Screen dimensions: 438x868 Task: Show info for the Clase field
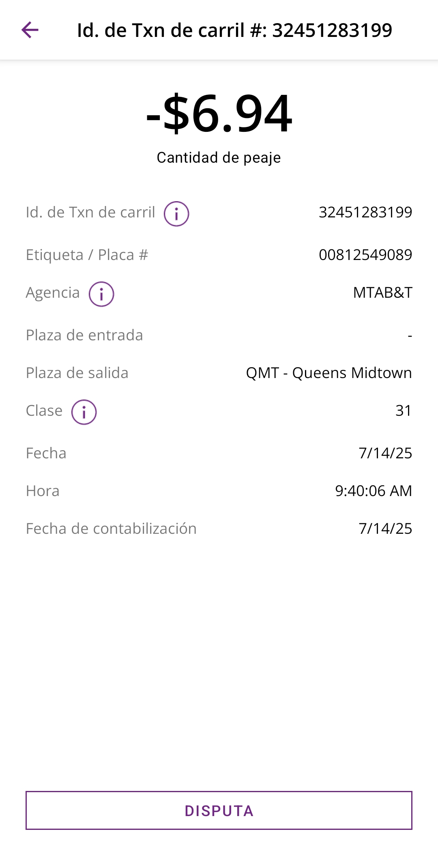tap(84, 412)
